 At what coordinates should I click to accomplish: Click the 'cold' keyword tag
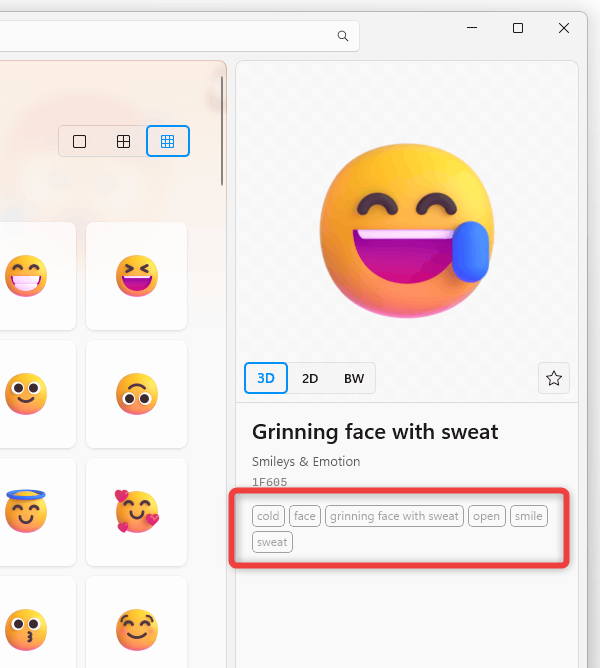click(x=268, y=516)
